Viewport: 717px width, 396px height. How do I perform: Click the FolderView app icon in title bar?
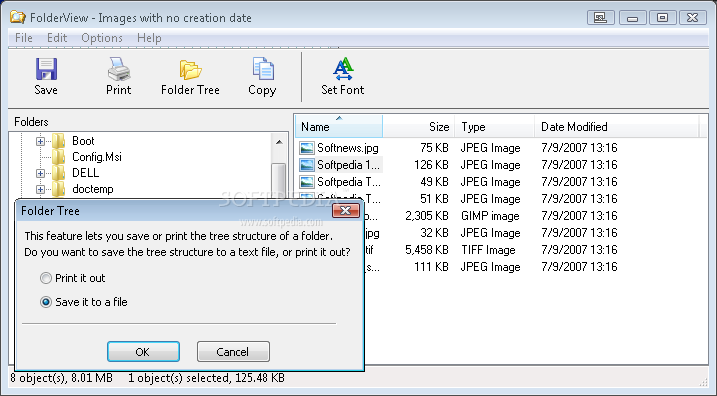[x=17, y=17]
